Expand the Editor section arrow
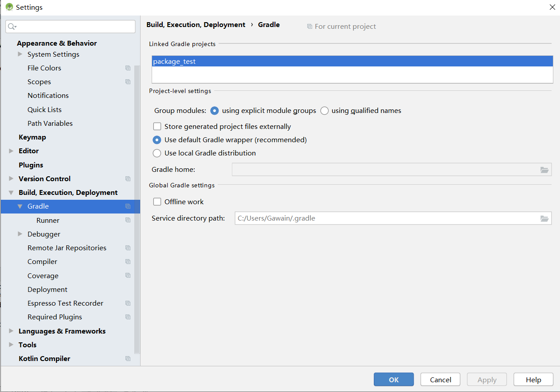The image size is (560, 392). [x=11, y=151]
